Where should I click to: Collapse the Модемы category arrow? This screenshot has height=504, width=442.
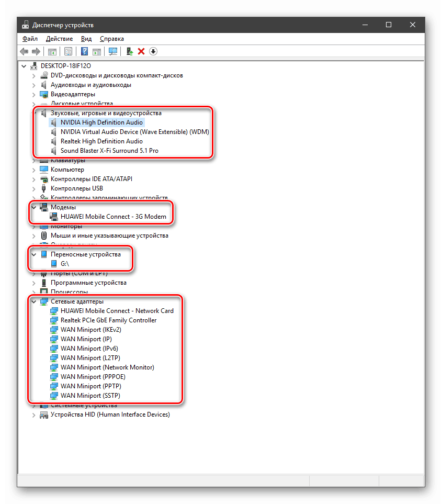click(33, 208)
